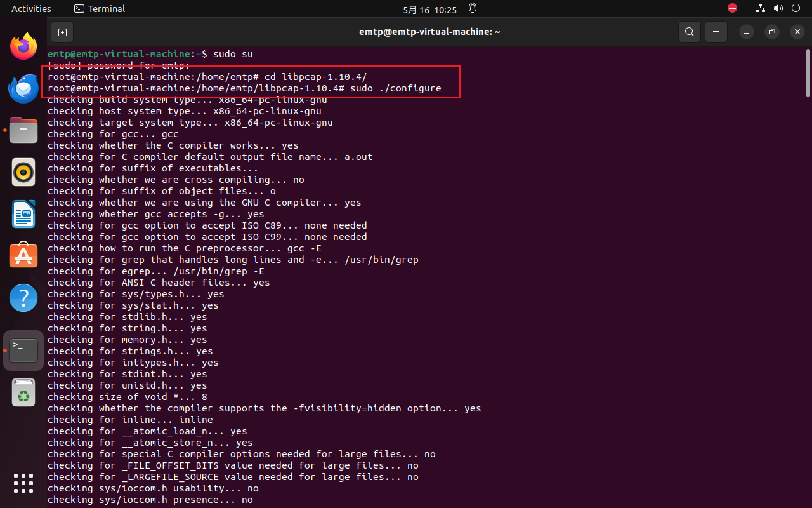Launch Thunderbird from the dock
Viewport: 812px width, 508px height.
click(x=23, y=88)
